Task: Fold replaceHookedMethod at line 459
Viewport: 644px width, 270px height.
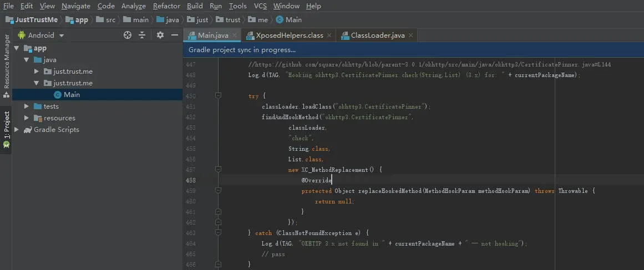Action: pos(218,190)
